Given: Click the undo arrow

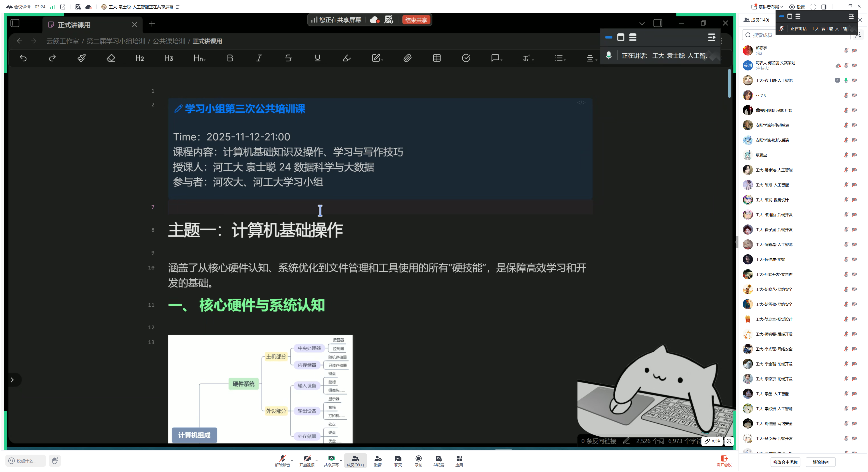Looking at the screenshot, I should coord(23,58).
